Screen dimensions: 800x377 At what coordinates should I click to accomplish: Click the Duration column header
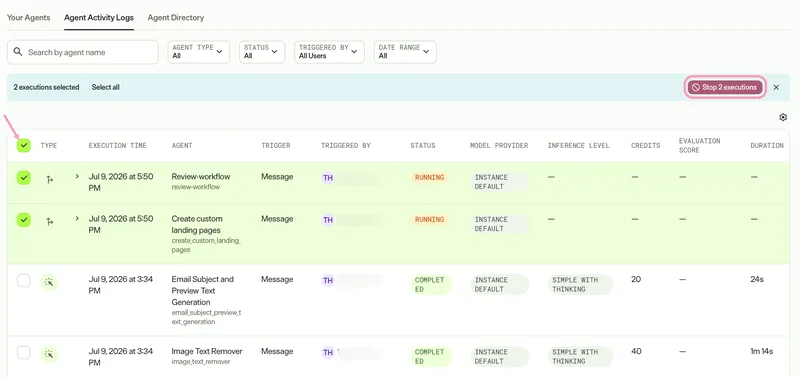tap(767, 145)
